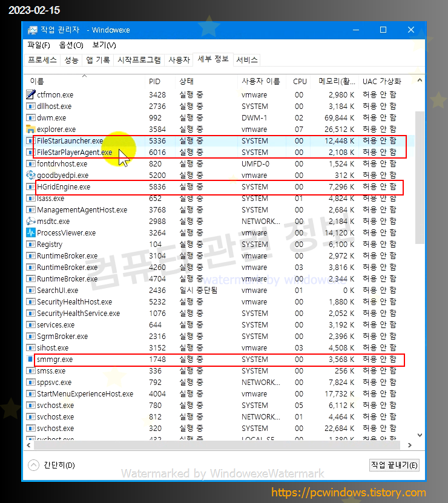Click the sppsvc.exe process icon
The image size is (448, 503).
coord(30,383)
